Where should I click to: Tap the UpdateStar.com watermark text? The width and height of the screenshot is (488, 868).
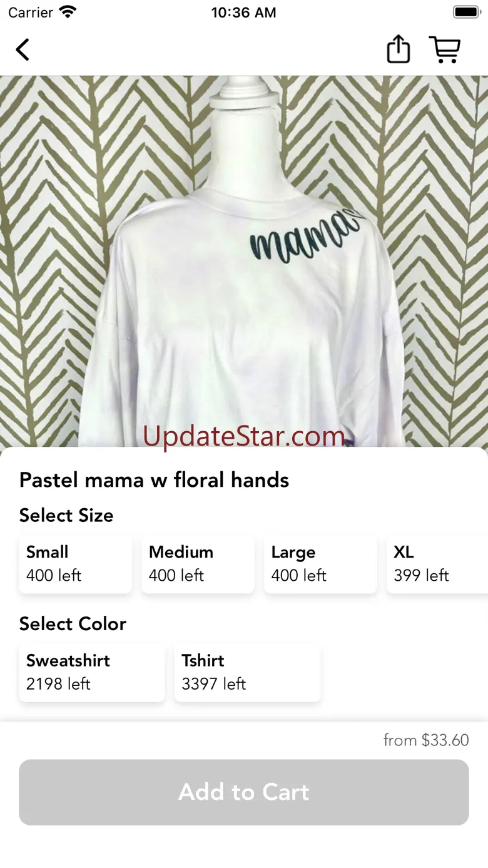(x=244, y=436)
